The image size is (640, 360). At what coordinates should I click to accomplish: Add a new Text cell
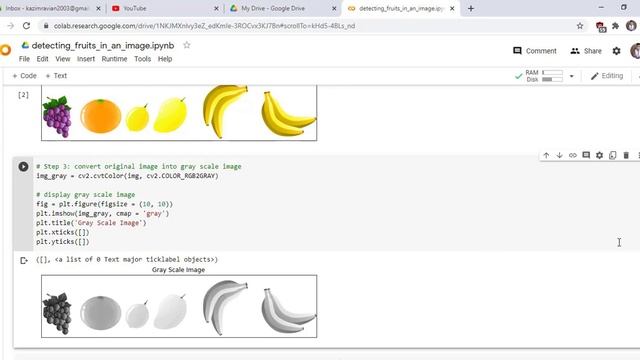coord(56,76)
